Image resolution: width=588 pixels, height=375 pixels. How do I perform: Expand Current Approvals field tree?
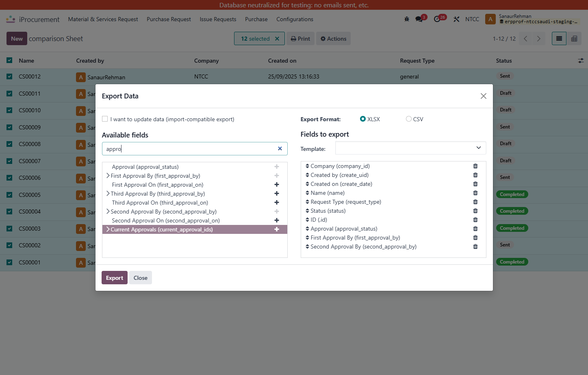click(x=108, y=229)
